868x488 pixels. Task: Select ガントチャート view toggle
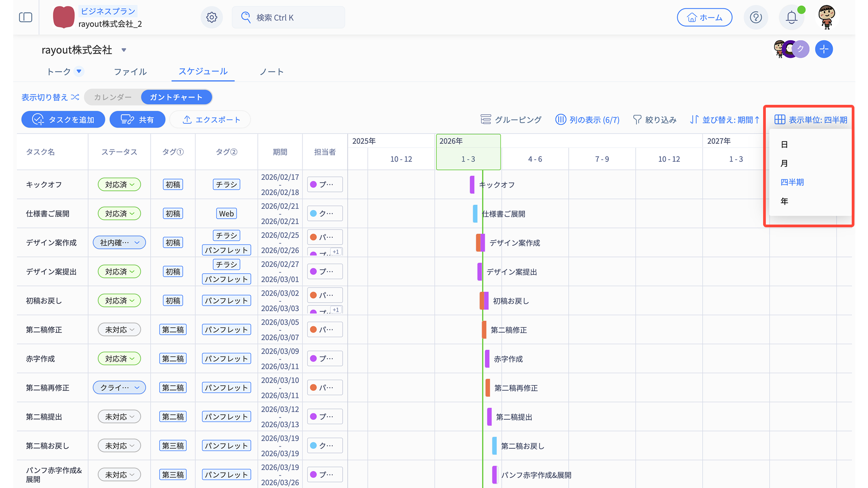(x=176, y=97)
